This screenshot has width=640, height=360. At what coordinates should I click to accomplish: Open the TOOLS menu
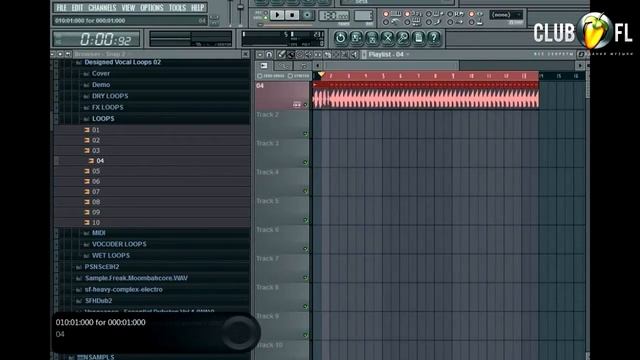177,8
